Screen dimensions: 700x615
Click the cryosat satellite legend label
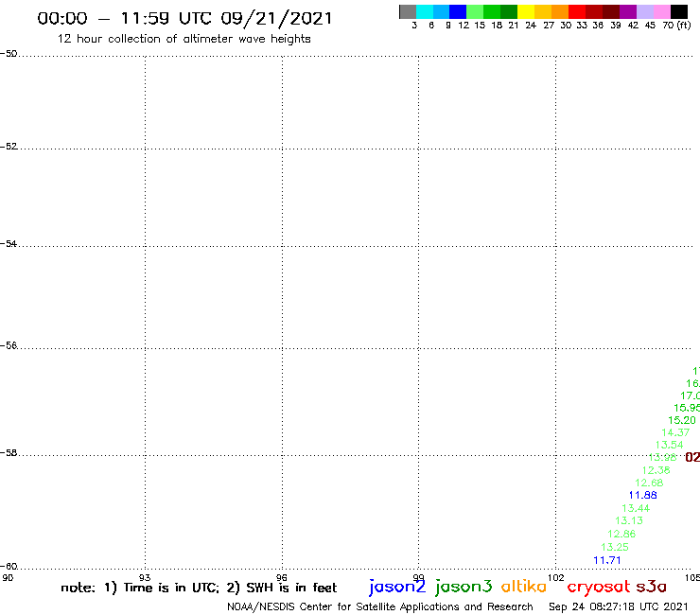pos(598,588)
